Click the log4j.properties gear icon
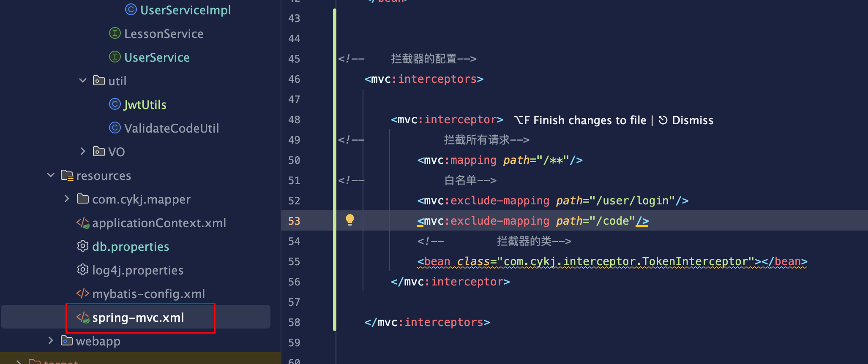 tap(83, 269)
